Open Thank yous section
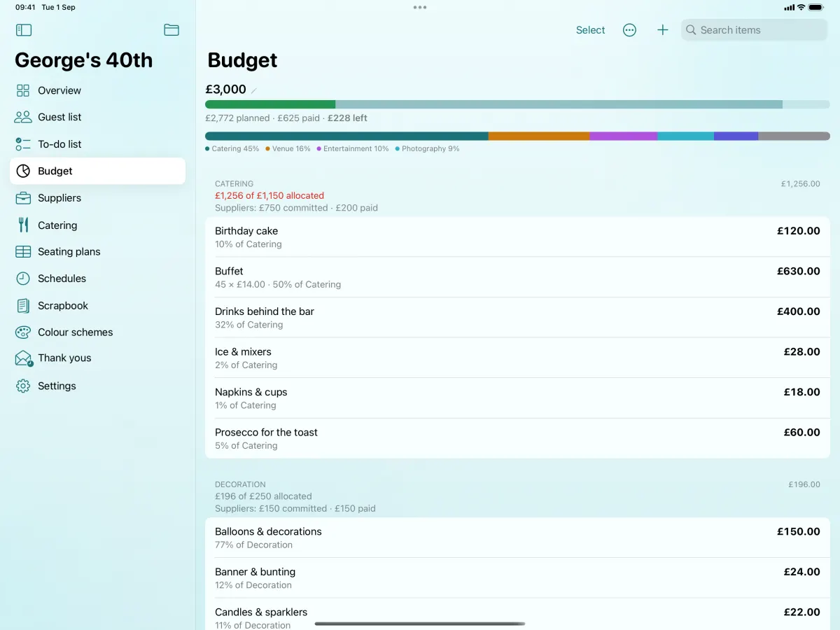The width and height of the screenshot is (840, 630). click(97, 358)
